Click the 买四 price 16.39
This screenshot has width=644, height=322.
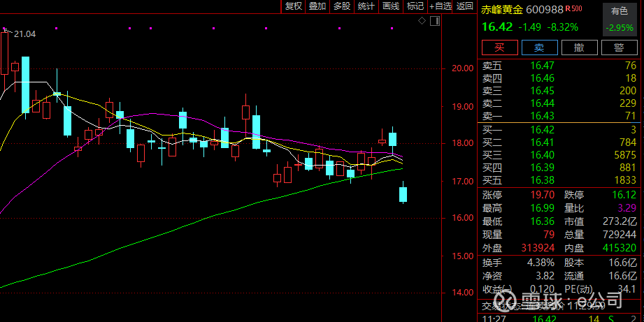[x=542, y=168]
